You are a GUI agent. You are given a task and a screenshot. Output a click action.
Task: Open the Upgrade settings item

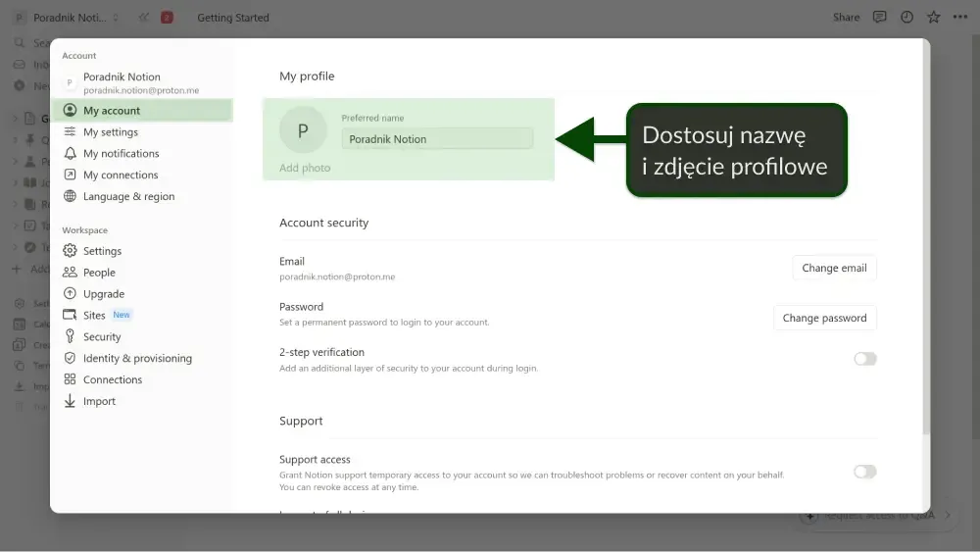coord(142,293)
